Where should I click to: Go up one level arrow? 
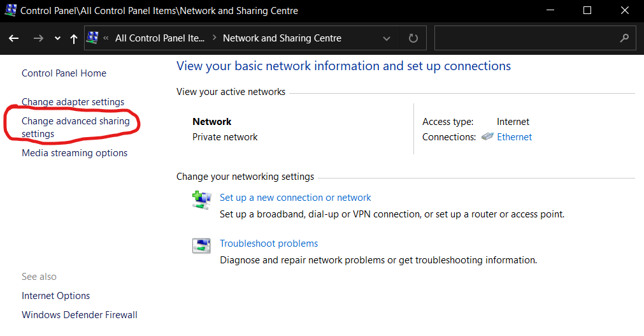[x=74, y=39]
